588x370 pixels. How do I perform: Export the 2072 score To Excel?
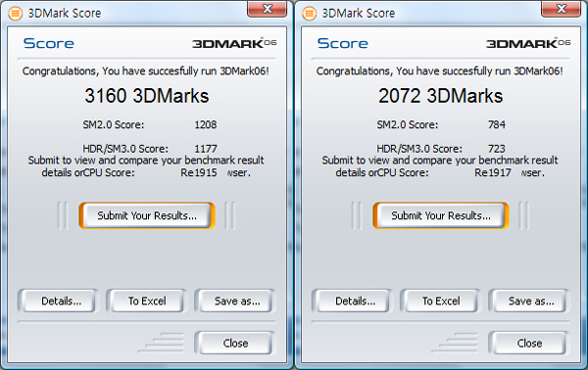441,301
